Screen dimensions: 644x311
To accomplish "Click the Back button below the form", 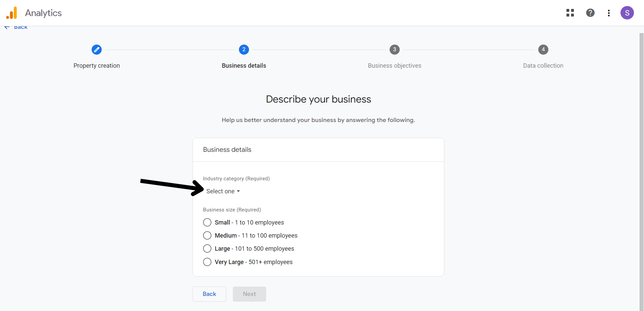I will [x=209, y=294].
